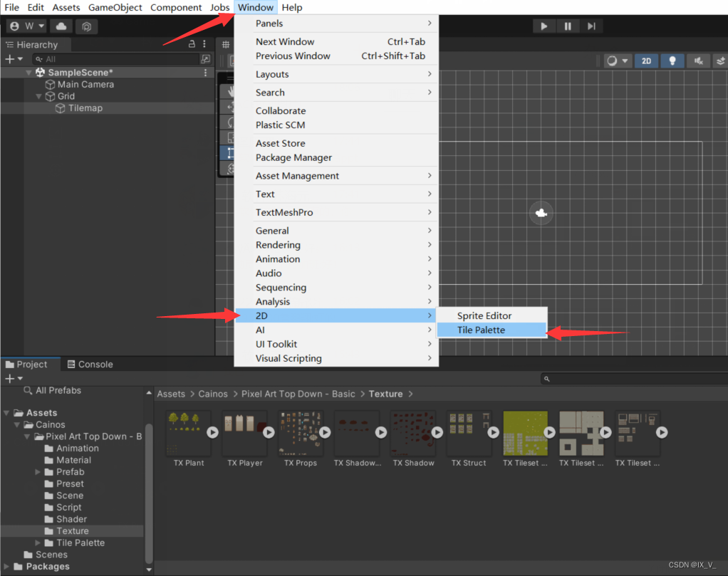Toggle 2D scene view mode
Image resolution: width=728 pixels, height=576 pixels.
click(x=646, y=61)
